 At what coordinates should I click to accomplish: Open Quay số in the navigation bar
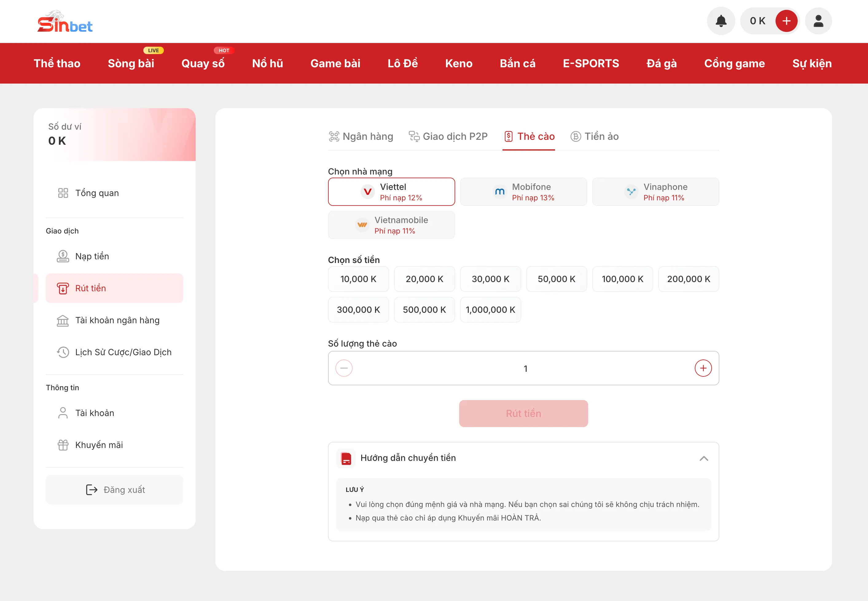(203, 63)
